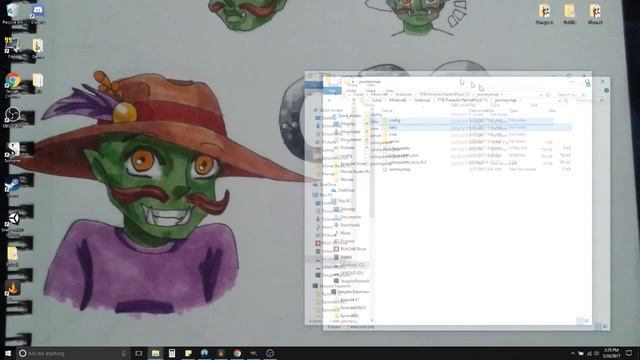
Task: Sort files by the Name column header
Action: (x=387, y=111)
